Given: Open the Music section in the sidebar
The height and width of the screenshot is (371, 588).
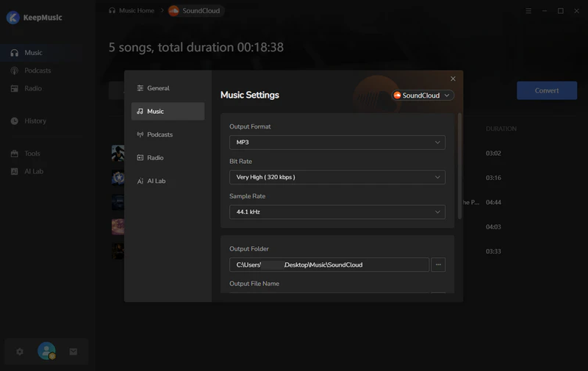Looking at the screenshot, I should pos(41,52).
